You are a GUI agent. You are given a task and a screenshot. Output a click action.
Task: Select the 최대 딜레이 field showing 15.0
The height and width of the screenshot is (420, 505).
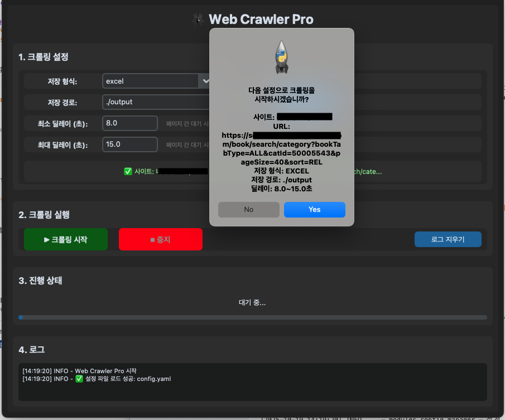(x=130, y=144)
